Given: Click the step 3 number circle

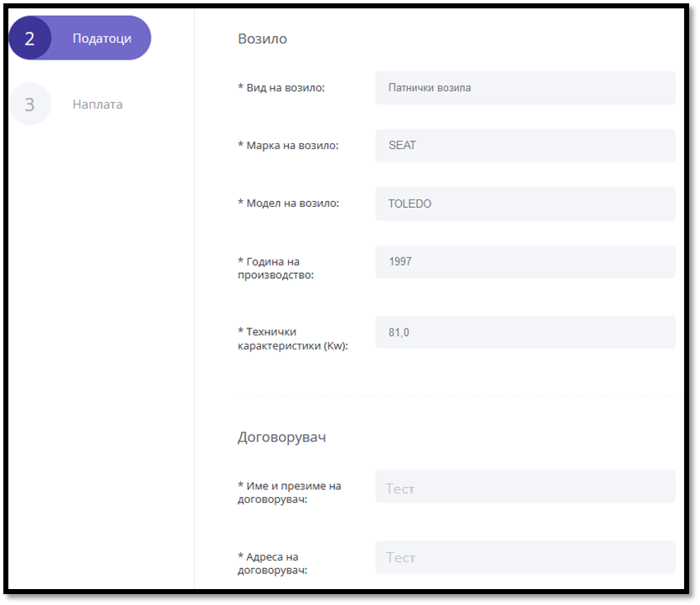Looking at the screenshot, I should coord(29,105).
